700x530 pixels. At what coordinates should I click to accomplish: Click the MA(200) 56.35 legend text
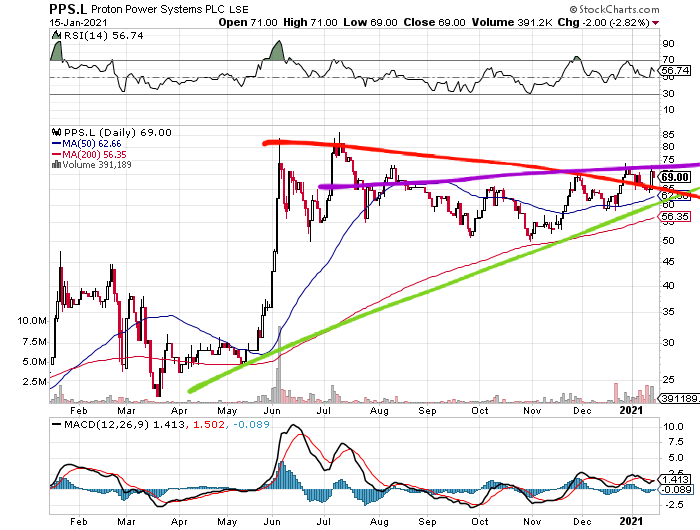(x=94, y=154)
